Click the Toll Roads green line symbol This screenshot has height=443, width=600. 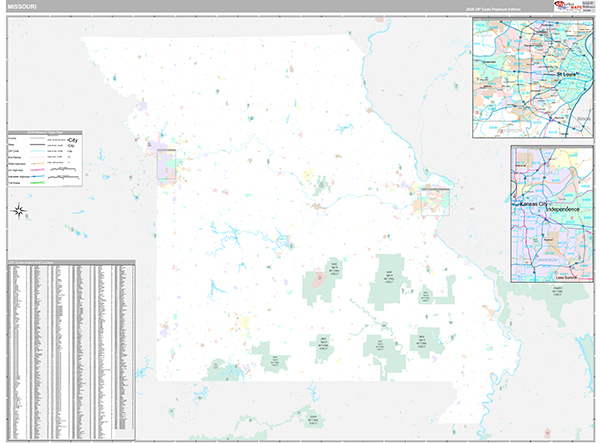(39, 183)
